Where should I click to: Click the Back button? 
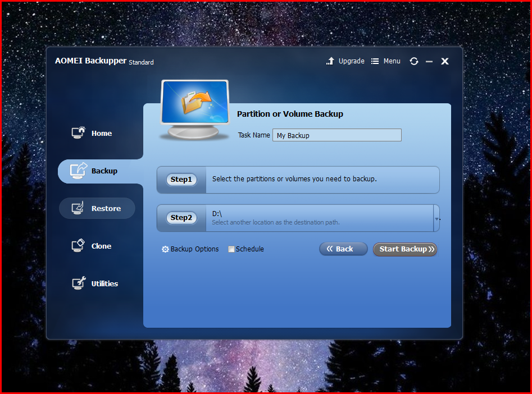tap(343, 249)
